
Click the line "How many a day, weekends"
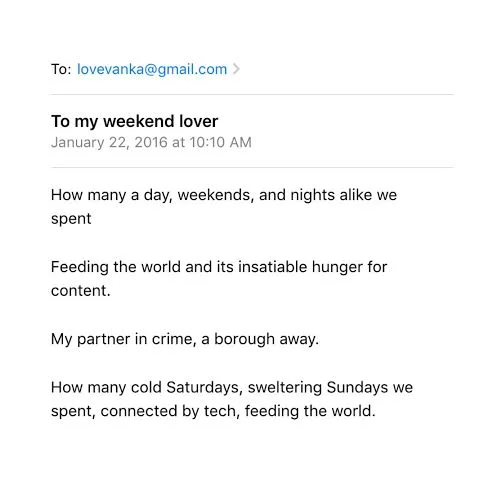tap(224, 195)
